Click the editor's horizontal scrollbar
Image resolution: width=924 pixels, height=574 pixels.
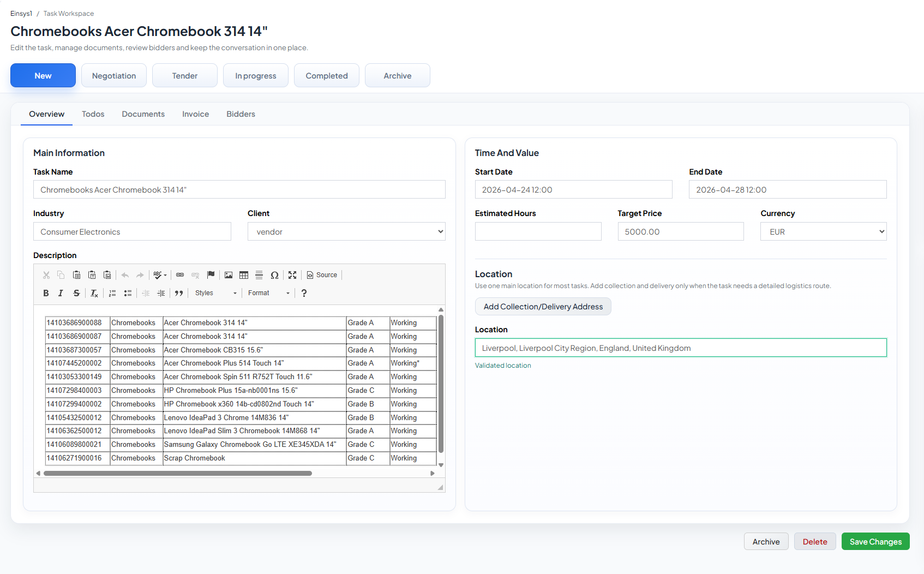pyautogui.click(x=178, y=473)
